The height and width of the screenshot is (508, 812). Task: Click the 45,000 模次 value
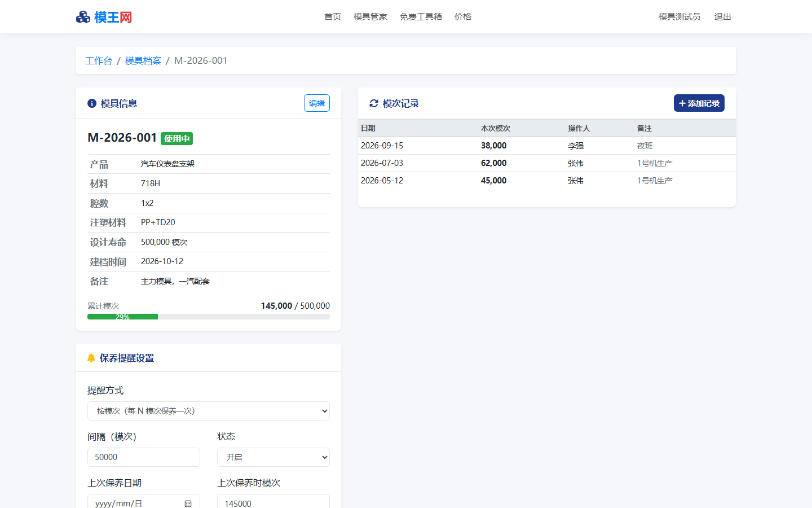493,181
